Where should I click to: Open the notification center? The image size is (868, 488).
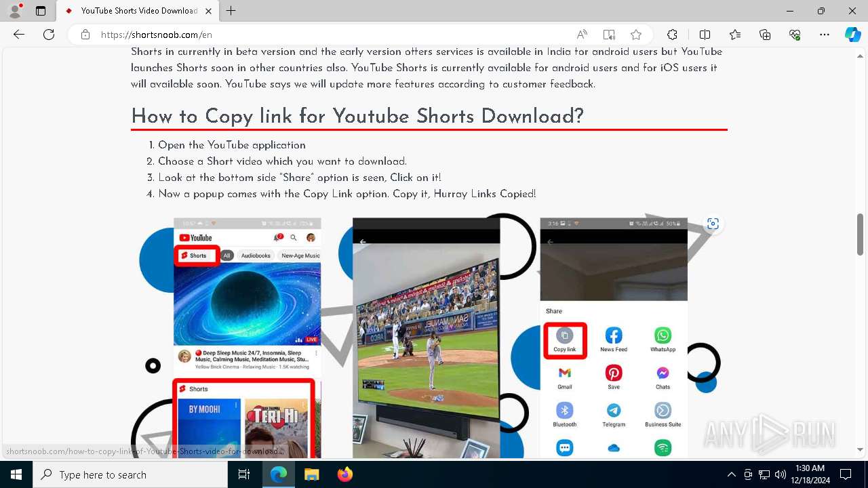pyautogui.click(x=846, y=474)
